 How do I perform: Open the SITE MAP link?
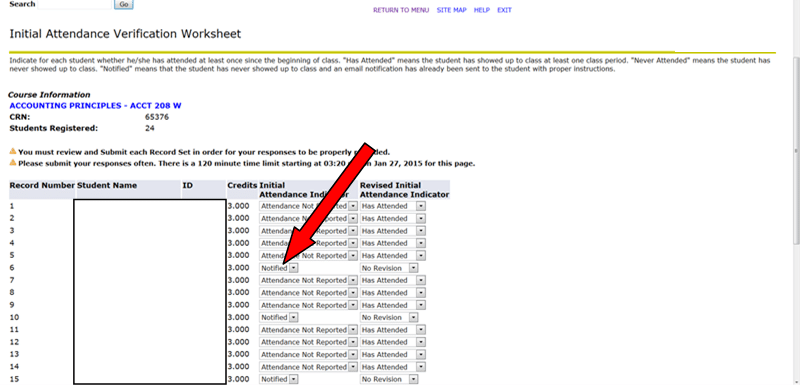pyautogui.click(x=452, y=10)
